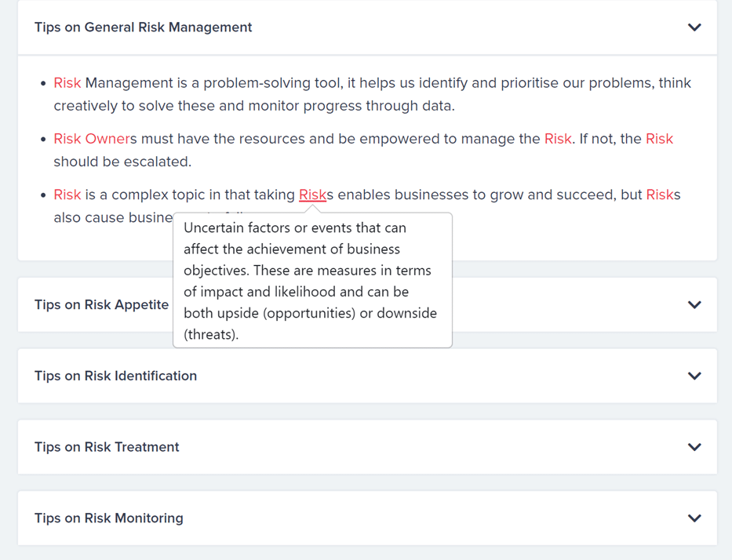Click 'Risk' link after 'If not, the'

click(x=659, y=139)
